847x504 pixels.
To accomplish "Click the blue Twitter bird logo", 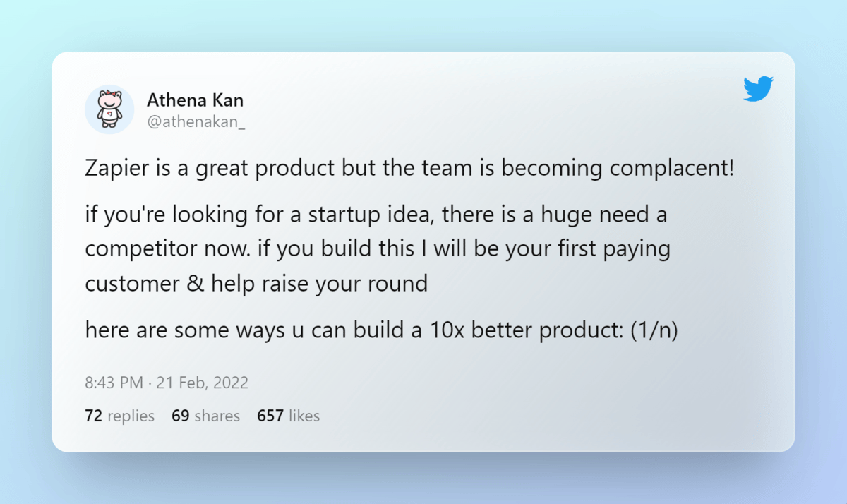I will [759, 89].
